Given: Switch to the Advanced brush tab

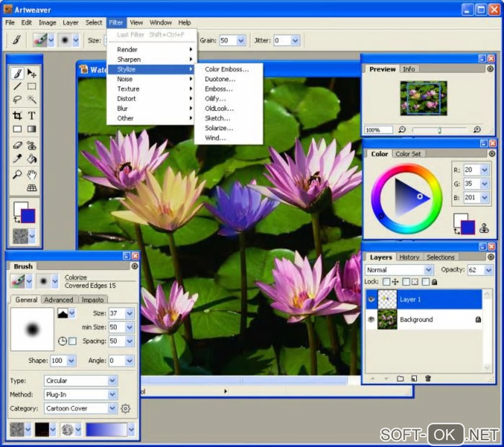Looking at the screenshot, I should [x=58, y=299].
